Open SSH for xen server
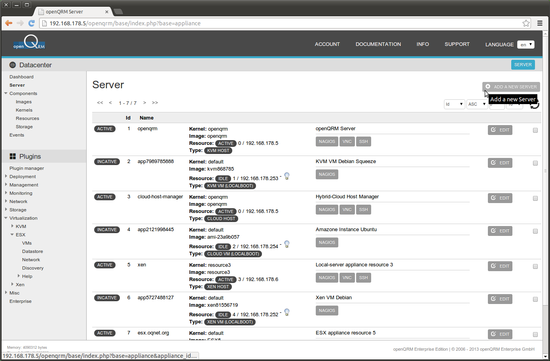550x361 pixels. (363, 278)
